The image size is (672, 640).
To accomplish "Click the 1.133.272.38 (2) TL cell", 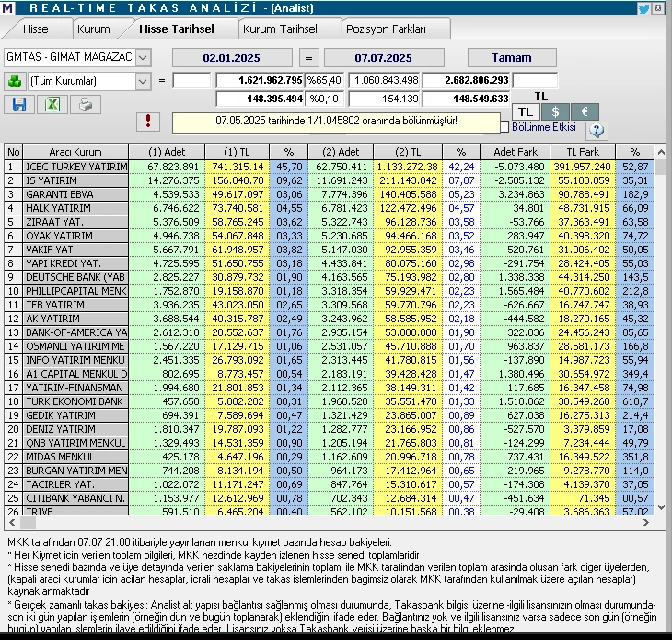I will coord(408,167).
